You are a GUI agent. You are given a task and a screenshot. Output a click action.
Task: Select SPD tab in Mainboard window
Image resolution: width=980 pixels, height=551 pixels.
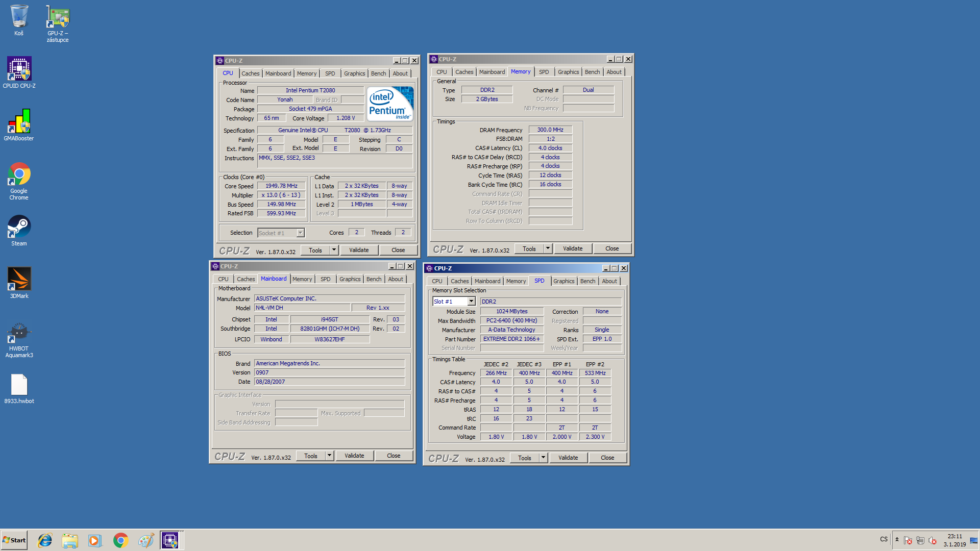pos(325,279)
